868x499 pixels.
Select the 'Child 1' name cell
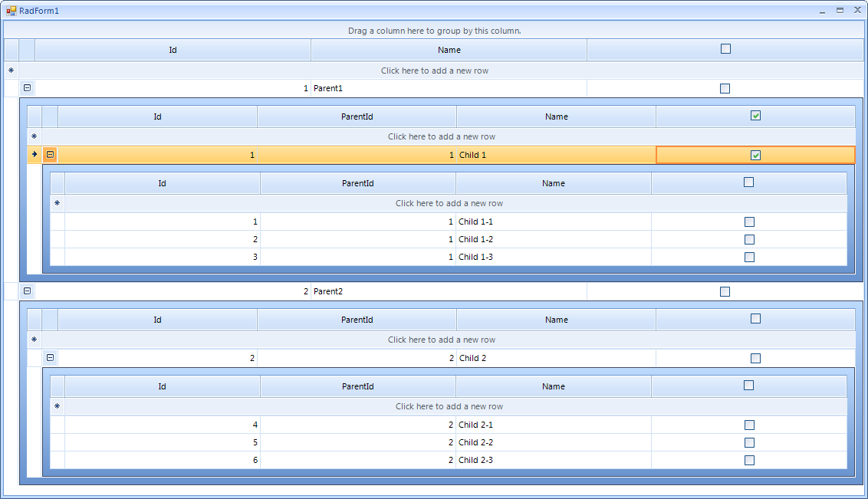point(557,155)
